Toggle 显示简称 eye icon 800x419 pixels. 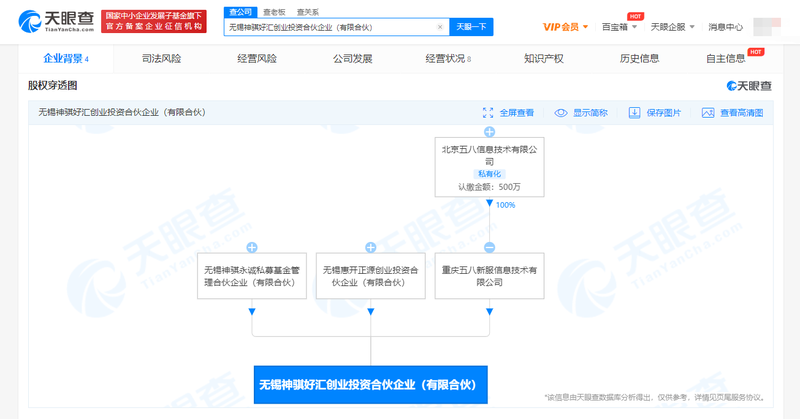click(561, 113)
